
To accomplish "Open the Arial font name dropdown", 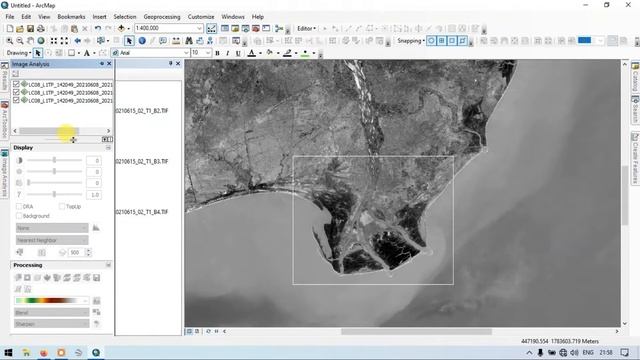I will click(x=186, y=53).
